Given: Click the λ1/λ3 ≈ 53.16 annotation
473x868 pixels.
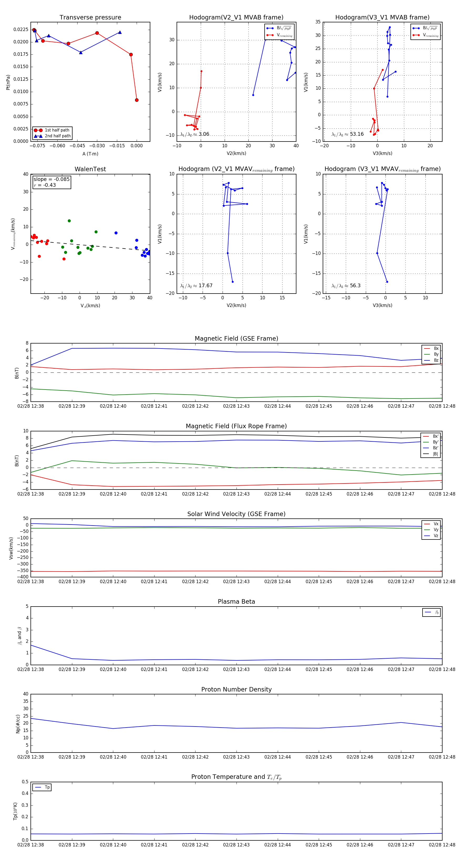Looking at the screenshot, I should point(347,134).
